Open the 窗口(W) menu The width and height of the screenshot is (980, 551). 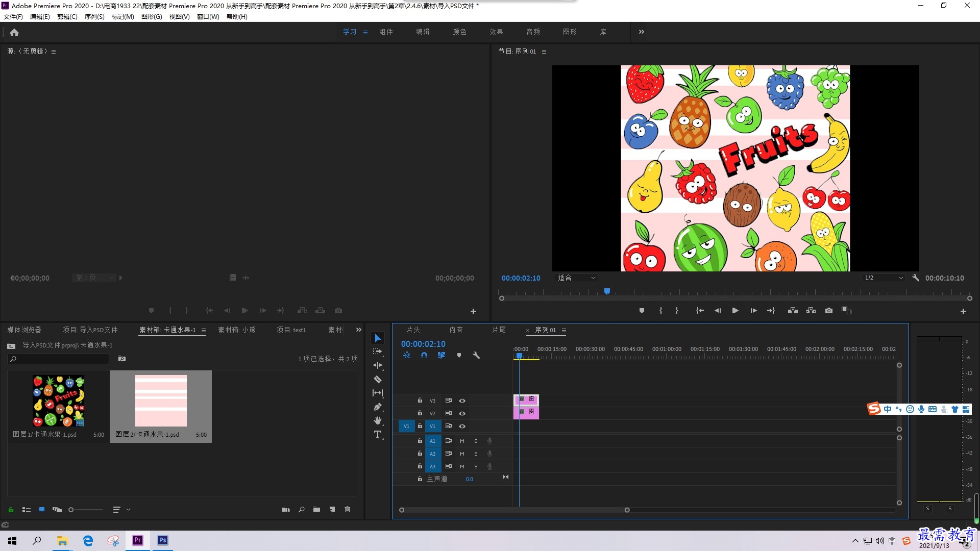208,17
